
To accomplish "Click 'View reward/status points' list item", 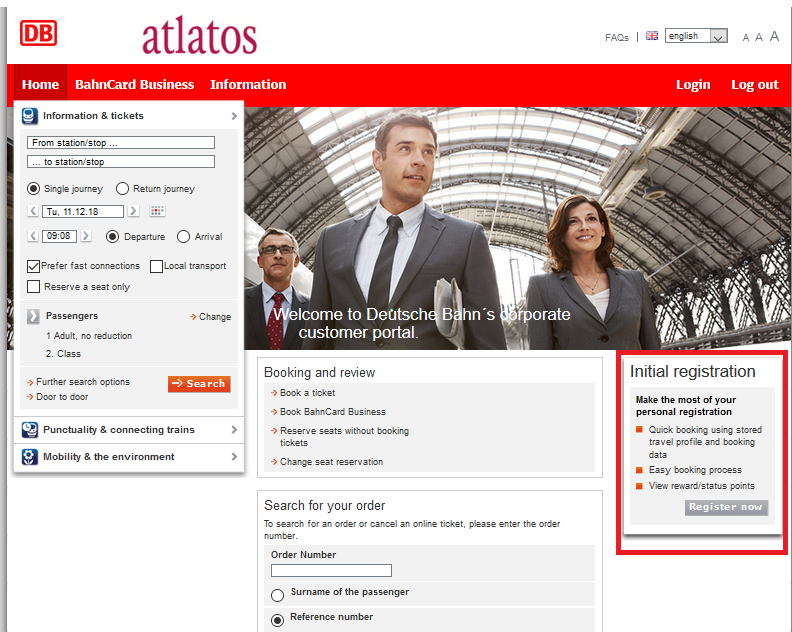I will tap(702, 486).
